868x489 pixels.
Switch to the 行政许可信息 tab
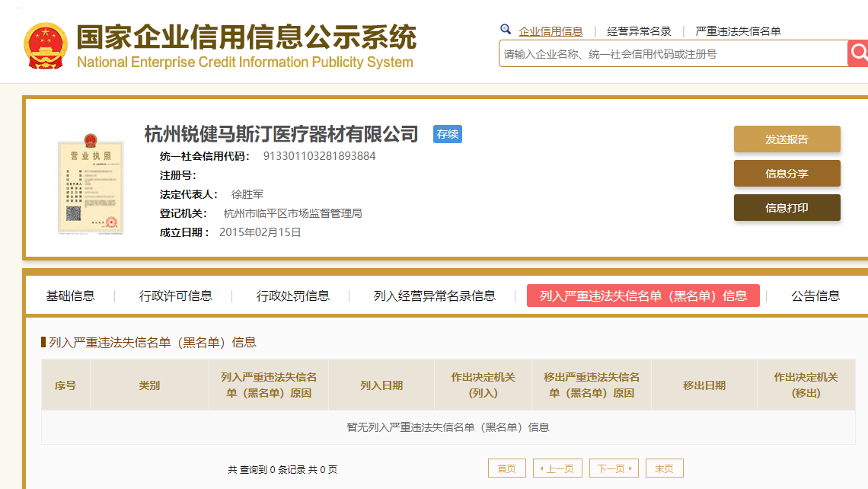175,296
